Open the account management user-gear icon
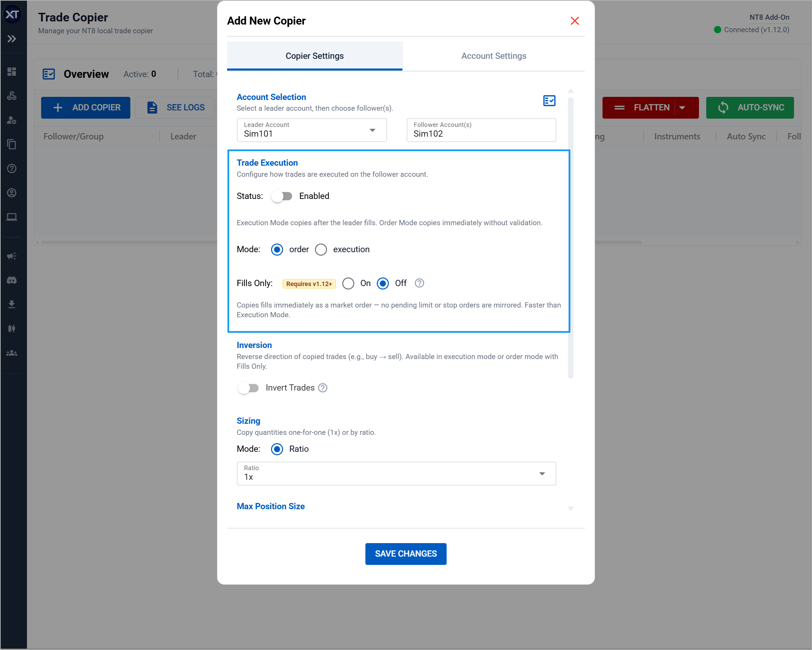 pos(12,121)
